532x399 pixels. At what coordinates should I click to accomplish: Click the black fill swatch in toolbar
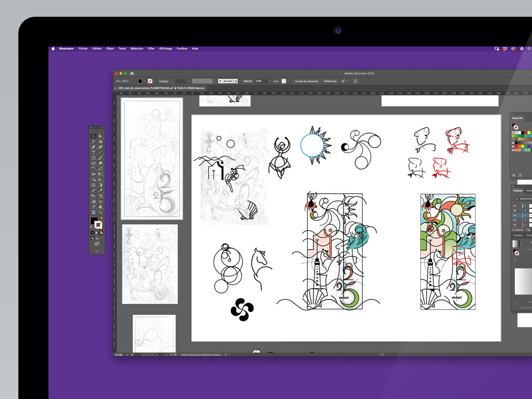(94, 220)
